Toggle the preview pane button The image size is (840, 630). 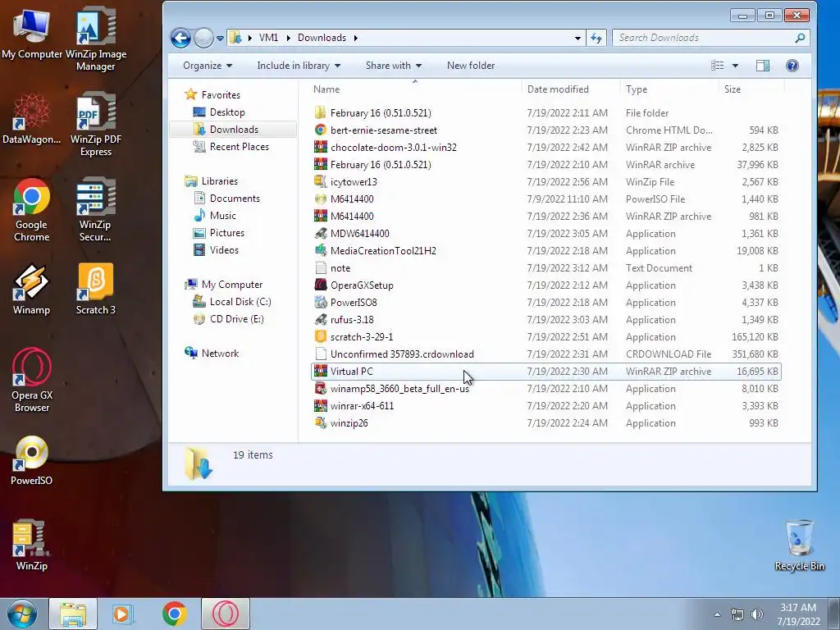click(763, 66)
